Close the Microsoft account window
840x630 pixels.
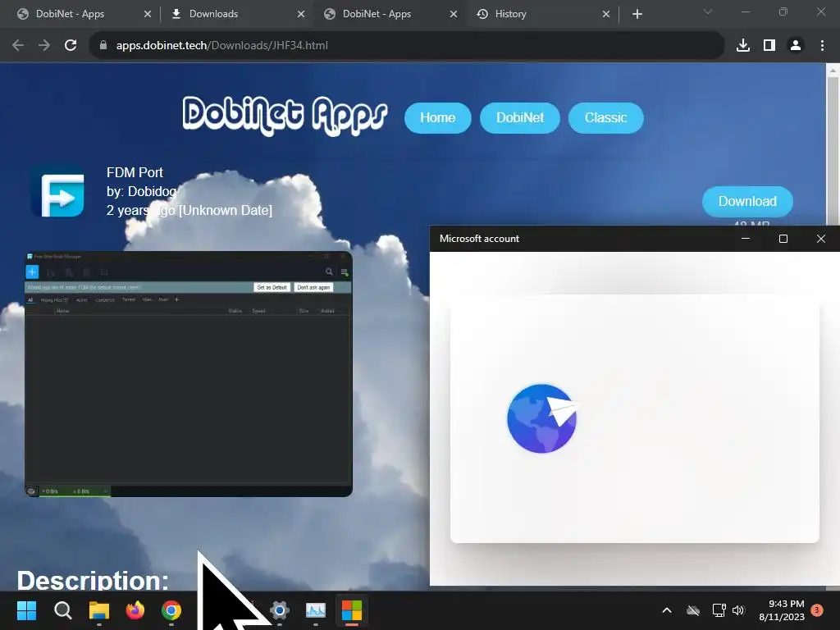tap(820, 239)
